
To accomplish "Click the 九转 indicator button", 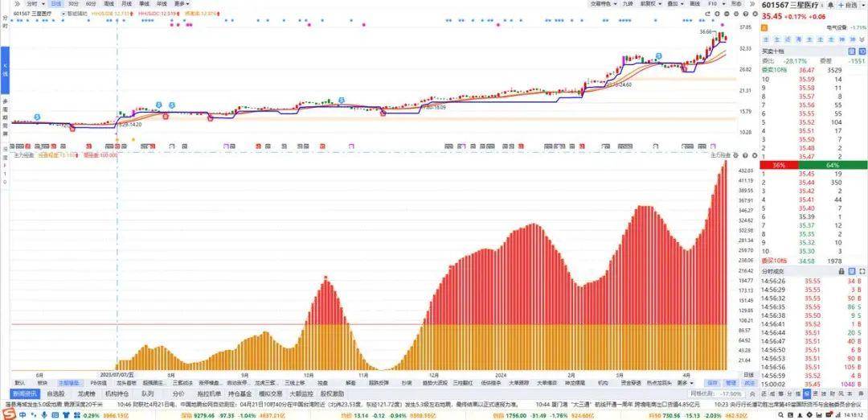I will coord(627,4).
